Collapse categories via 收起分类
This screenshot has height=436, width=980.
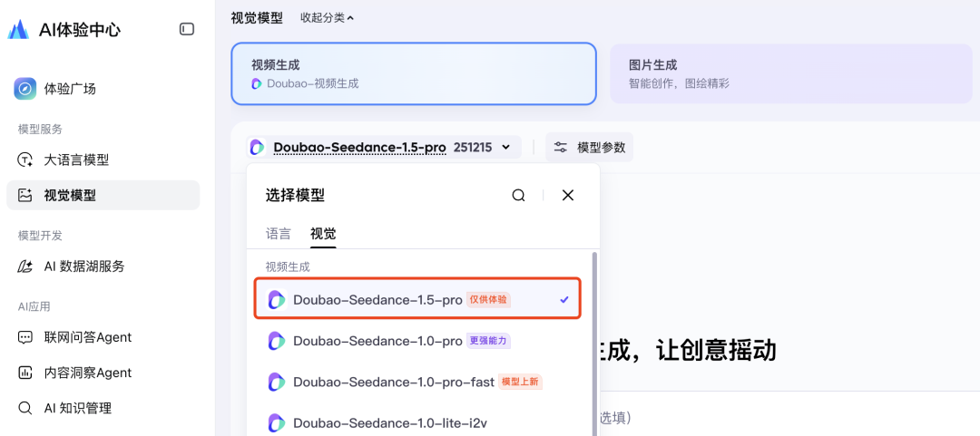pos(327,18)
